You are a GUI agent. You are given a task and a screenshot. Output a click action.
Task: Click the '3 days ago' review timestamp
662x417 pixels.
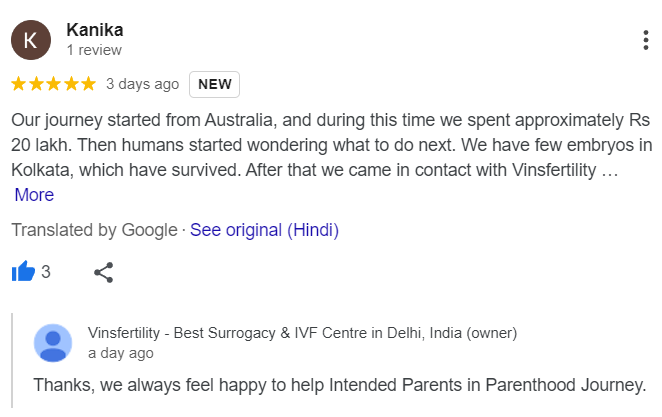(143, 84)
